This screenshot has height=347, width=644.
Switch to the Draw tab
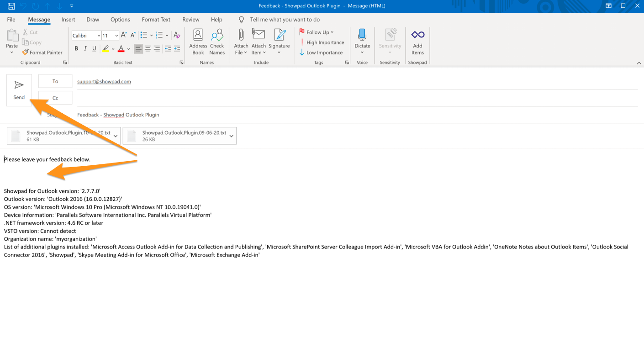click(x=93, y=20)
